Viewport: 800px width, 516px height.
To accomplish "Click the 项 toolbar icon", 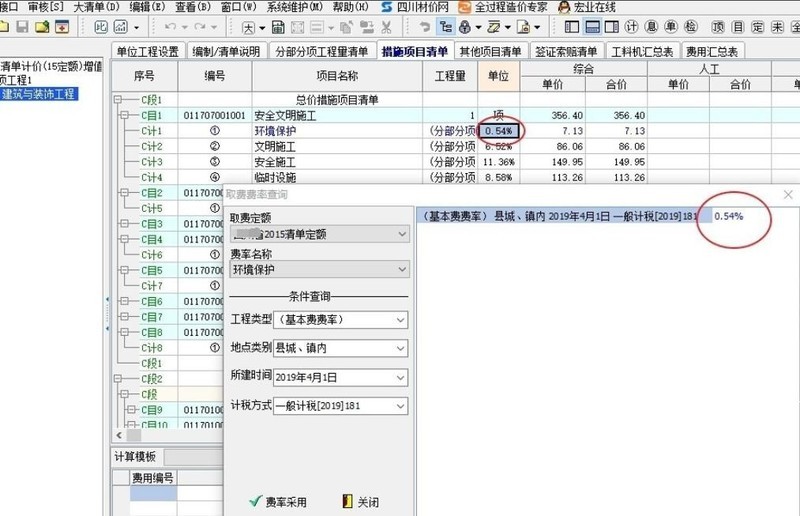I will click(x=718, y=27).
